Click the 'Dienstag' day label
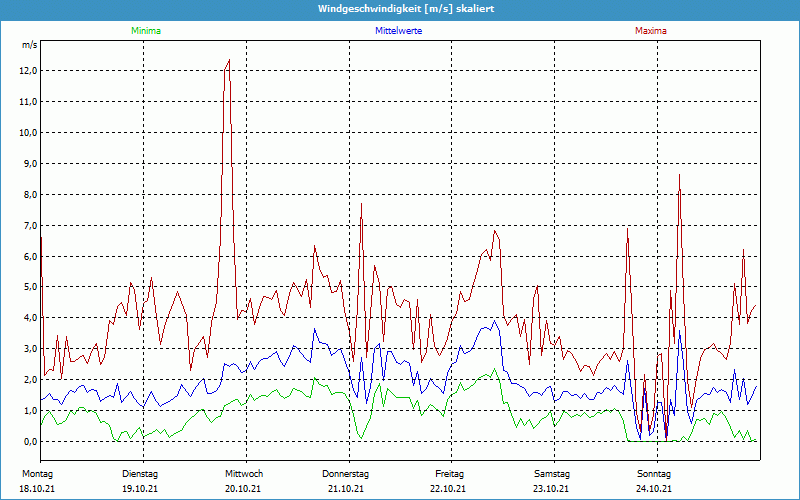 pyautogui.click(x=140, y=474)
